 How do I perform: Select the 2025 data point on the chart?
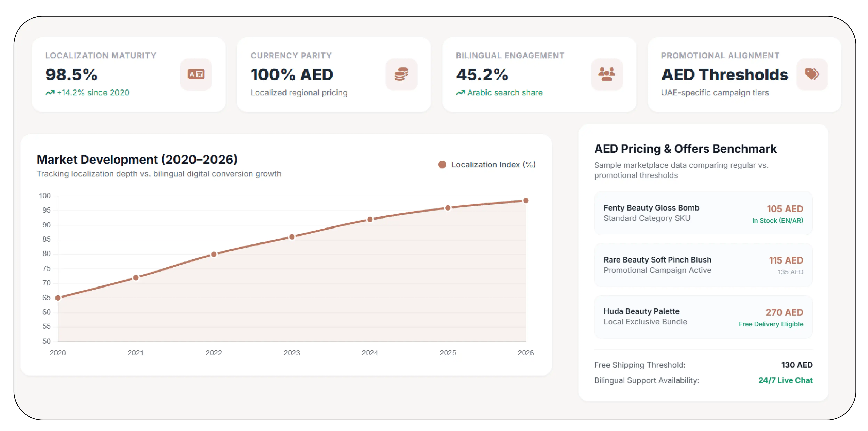pos(448,208)
